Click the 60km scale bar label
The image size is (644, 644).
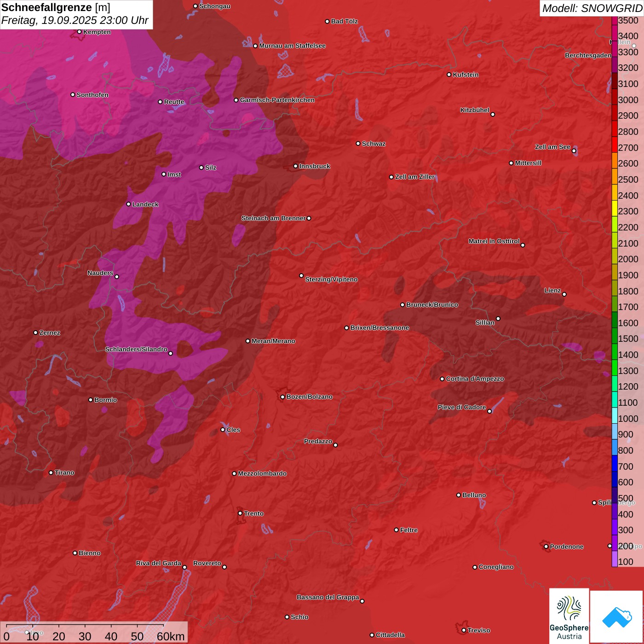(x=171, y=637)
